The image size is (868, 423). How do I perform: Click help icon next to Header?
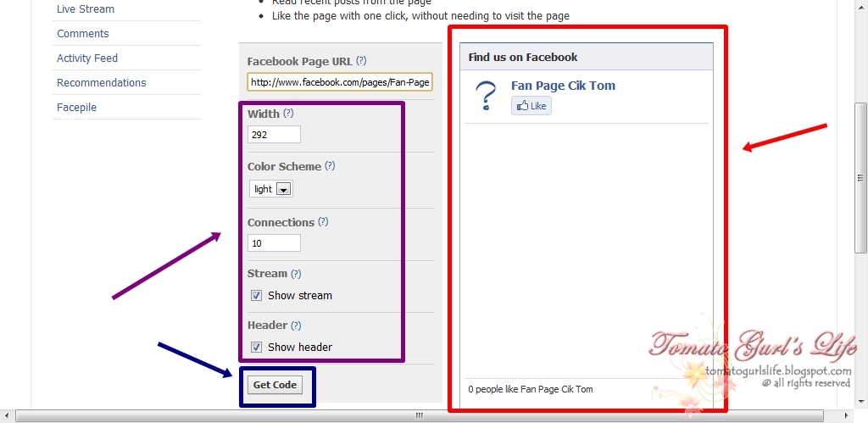pyautogui.click(x=296, y=326)
